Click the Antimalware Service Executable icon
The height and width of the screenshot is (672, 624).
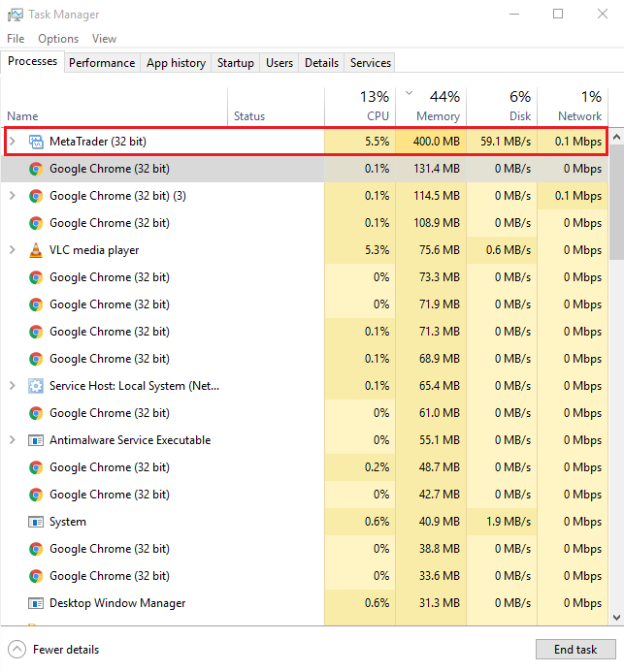point(36,440)
